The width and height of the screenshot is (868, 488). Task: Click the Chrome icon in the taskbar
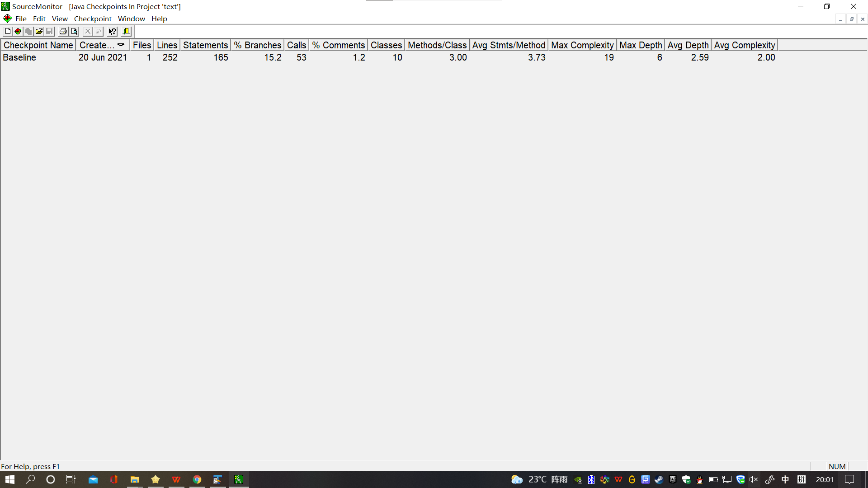point(197,479)
